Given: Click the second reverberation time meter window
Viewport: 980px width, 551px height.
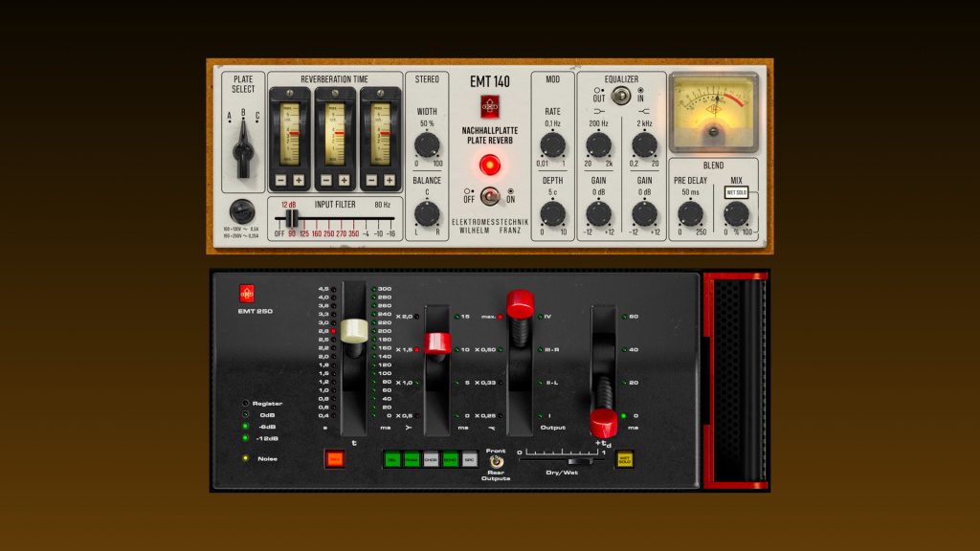Looking at the screenshot, I should tap(335, 134).
